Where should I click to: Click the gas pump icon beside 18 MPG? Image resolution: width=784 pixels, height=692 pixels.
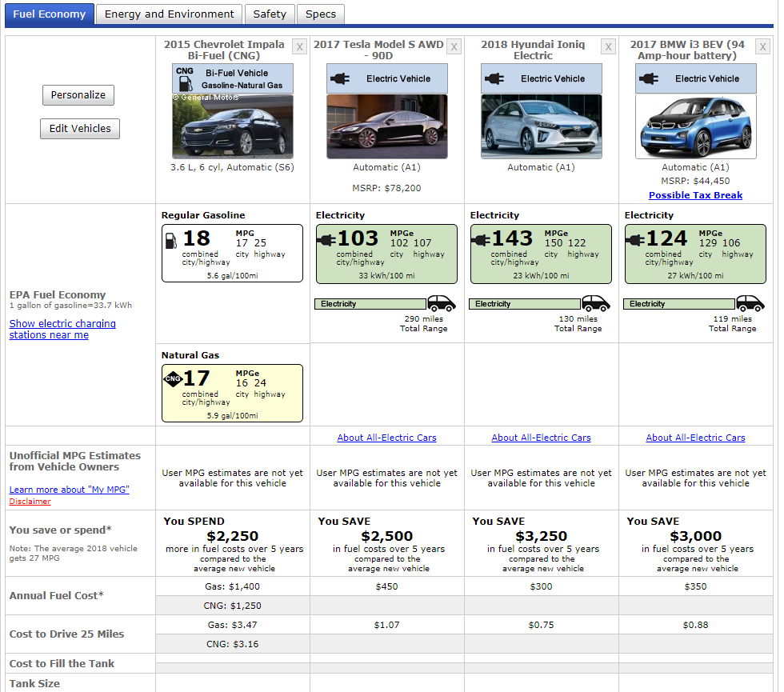pyautogui.click(x=171, y=239)
